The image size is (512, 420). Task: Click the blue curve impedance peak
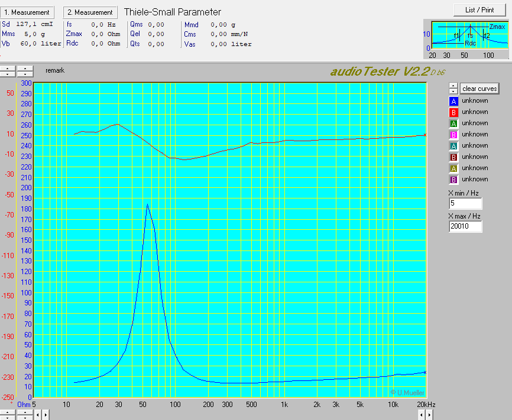[x=147, y=204]
